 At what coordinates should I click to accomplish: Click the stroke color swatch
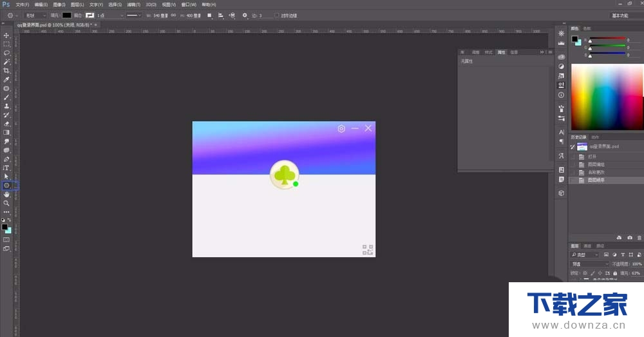tap(90, 15)
